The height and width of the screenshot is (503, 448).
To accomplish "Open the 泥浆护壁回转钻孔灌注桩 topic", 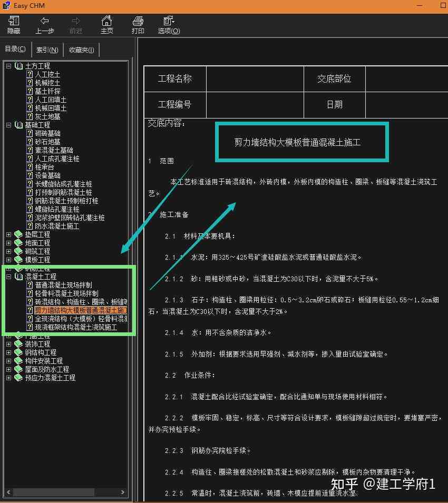I will (70, 218).
